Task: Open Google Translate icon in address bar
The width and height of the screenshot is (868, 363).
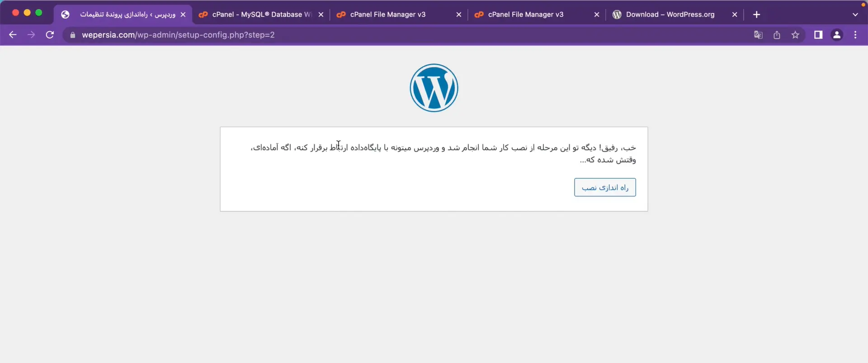Action: coord(758,35)
